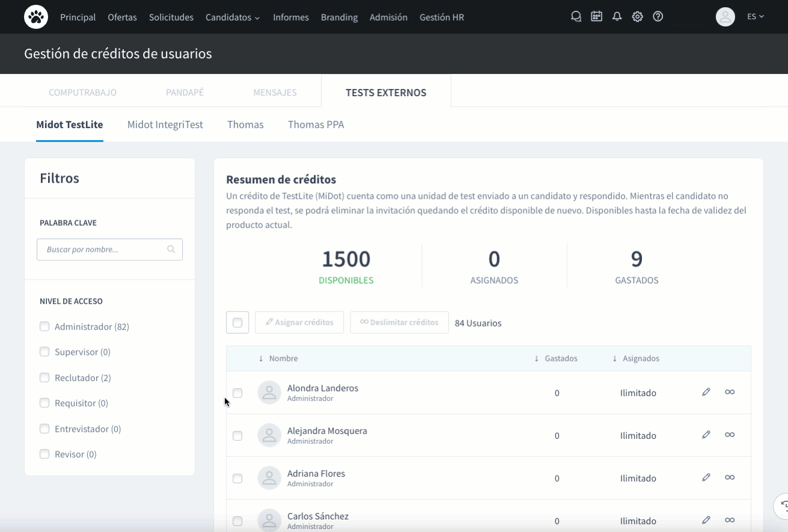Open the Computrabajo tab

click(x=82, y=93)
